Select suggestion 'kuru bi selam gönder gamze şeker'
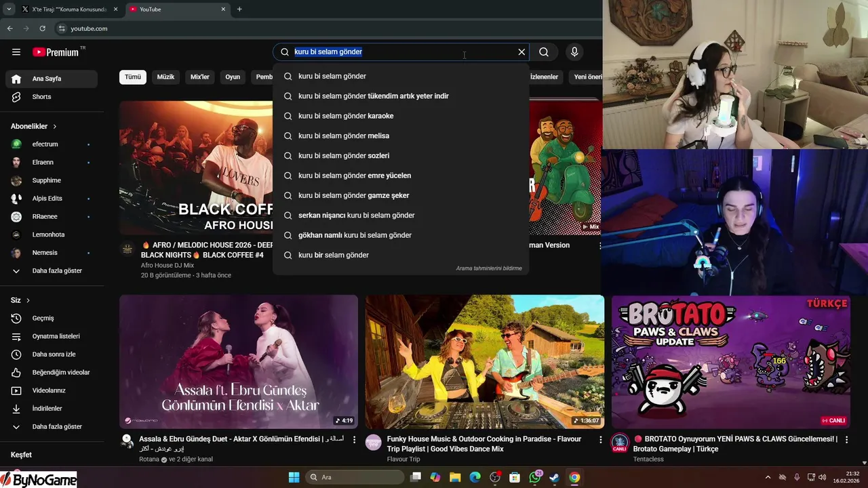This screenshot has width=868, height=488. (x=401, y=195)
